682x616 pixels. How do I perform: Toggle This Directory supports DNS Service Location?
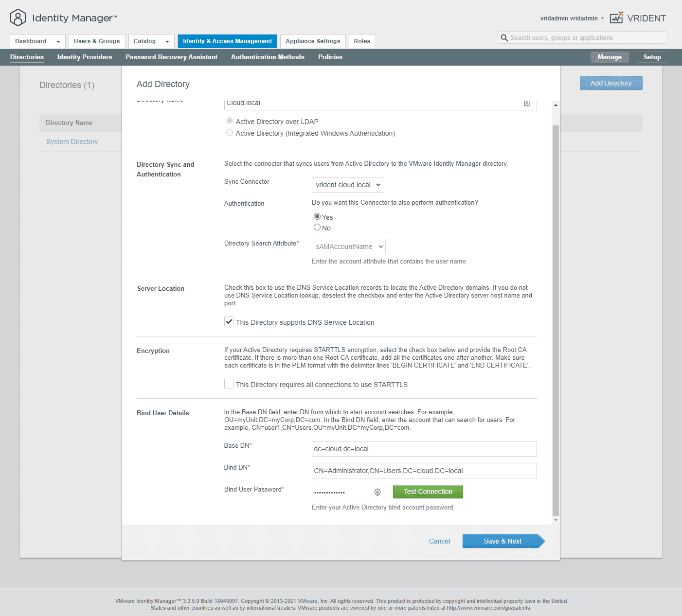pyautogui.click(x=229, y=321)
